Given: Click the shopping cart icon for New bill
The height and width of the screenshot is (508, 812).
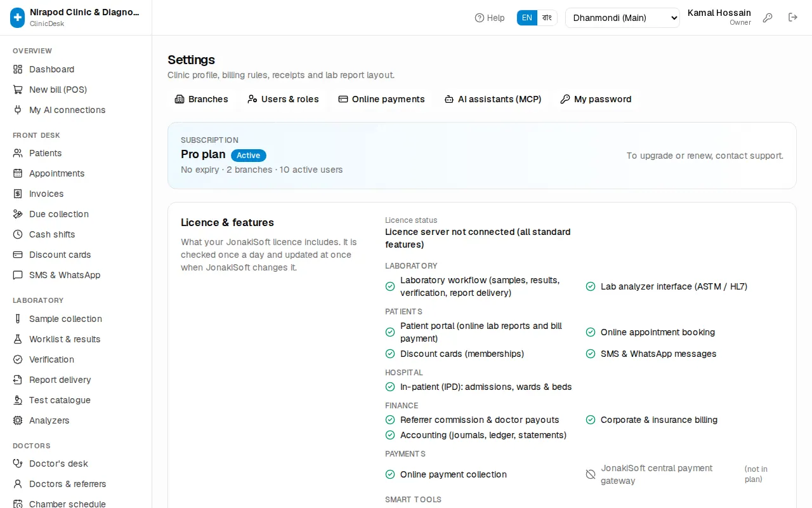Looking at the screenshot, I should 18,90.
